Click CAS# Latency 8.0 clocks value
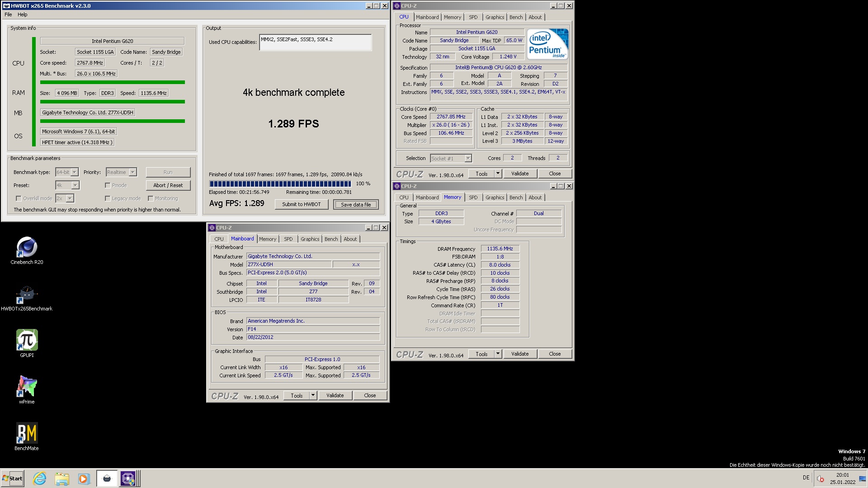Viewport: 868px width, 488px height. point(500,265)
